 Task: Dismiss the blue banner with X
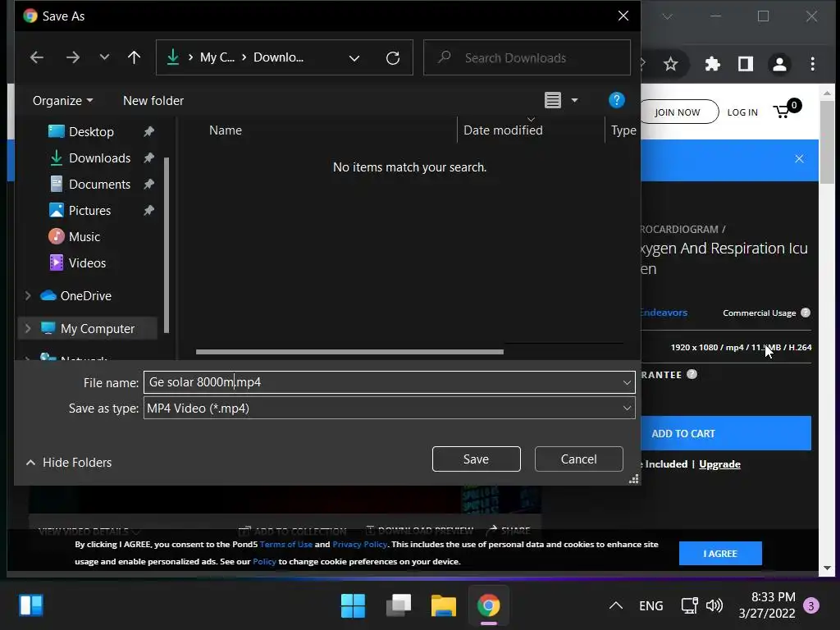(799, 159)
